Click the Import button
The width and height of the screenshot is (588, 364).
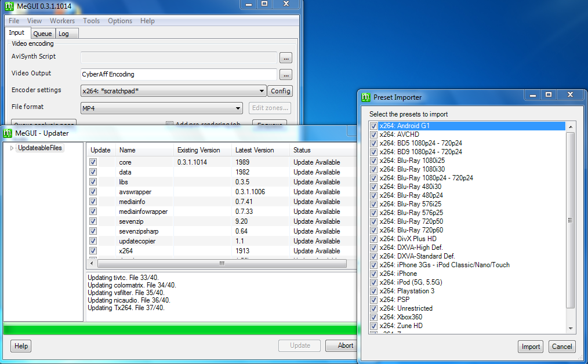pyautogui.click(x=530, y=347)
